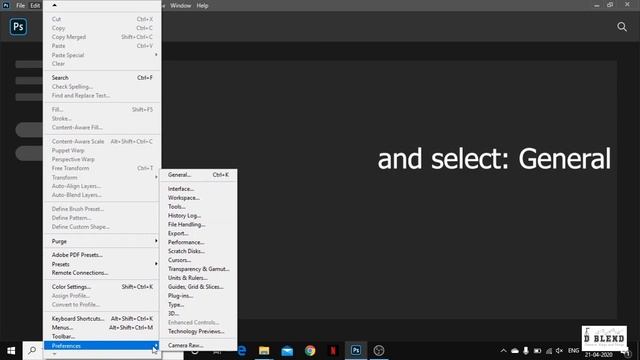Expand the Purge submenu

click(102, 241)
